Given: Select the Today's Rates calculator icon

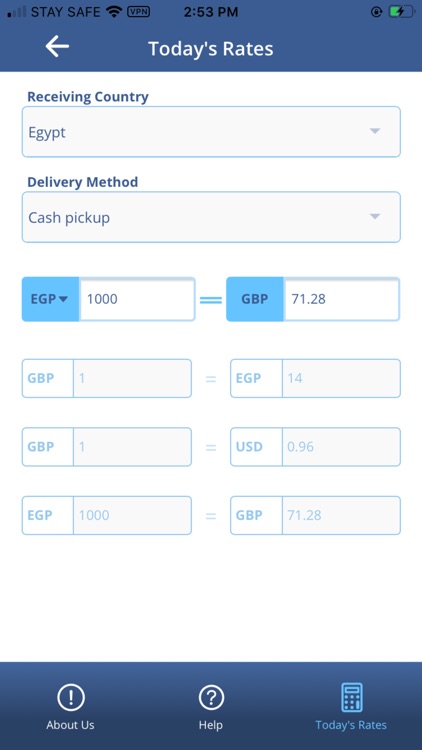Looking at the screenshot, I should point(351,697).
